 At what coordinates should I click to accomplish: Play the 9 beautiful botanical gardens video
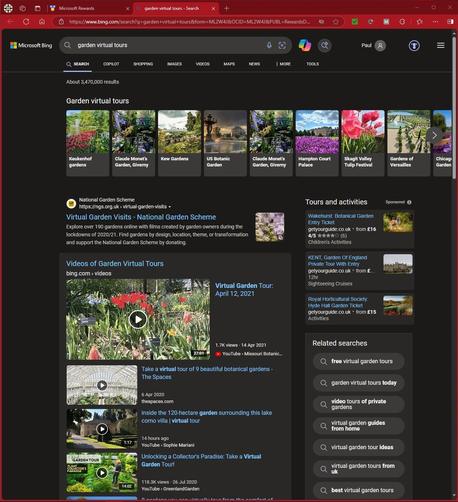pos(102,385)
